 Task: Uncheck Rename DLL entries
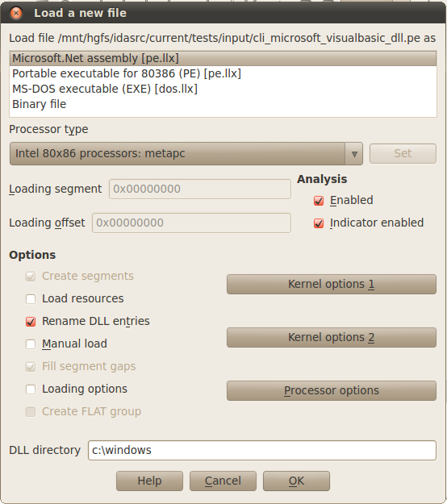(x=31, y=322)
